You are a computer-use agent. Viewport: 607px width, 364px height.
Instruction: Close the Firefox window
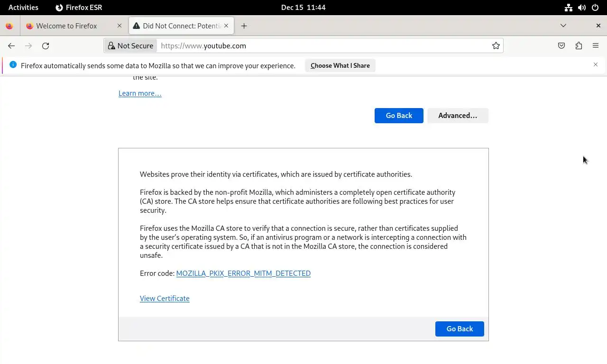point(598,26)
